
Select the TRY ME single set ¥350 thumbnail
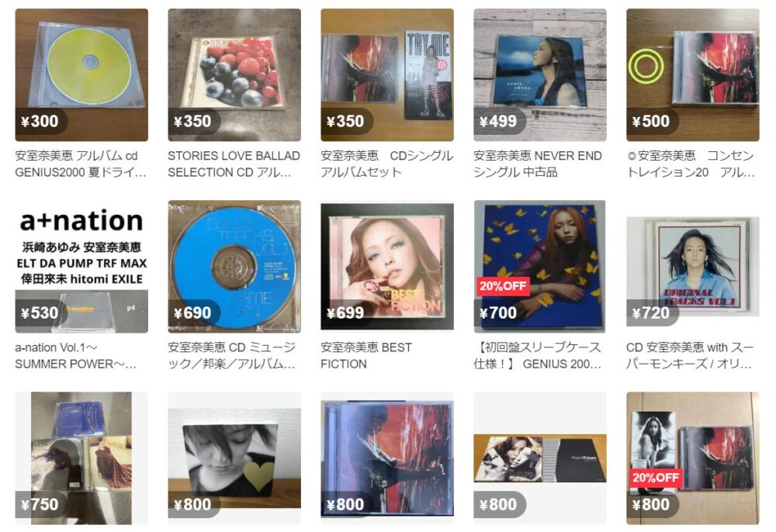(x=387, y=74)
